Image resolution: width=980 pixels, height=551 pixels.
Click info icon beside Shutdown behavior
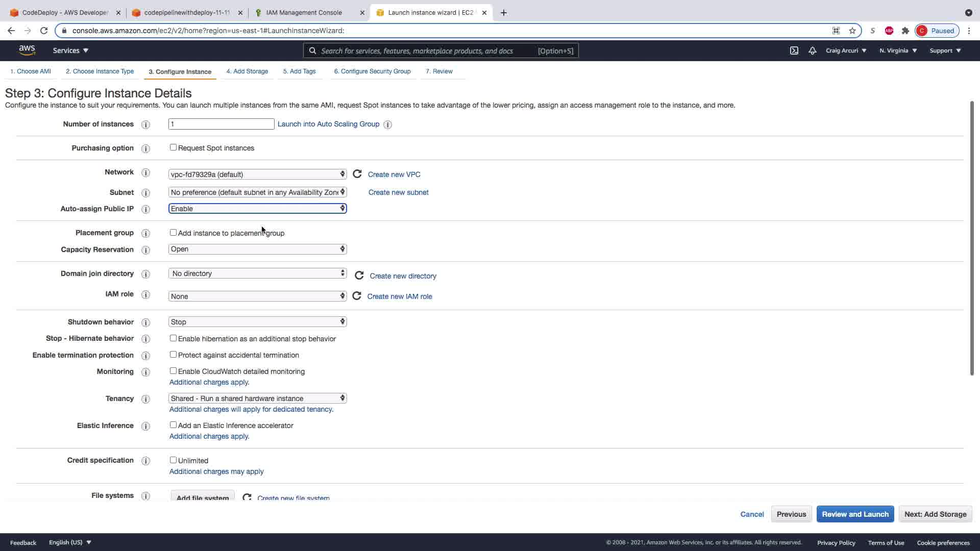tap(145, 322)
